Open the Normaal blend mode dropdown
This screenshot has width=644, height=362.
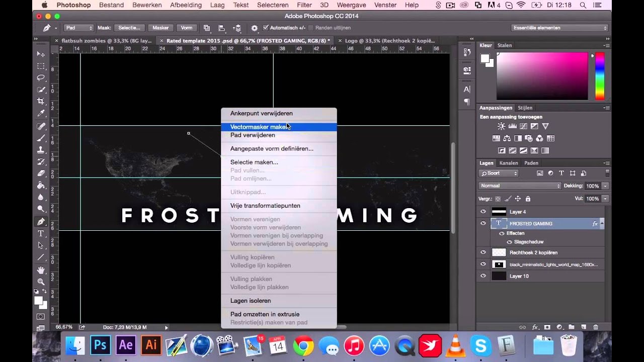coord(520,186)
